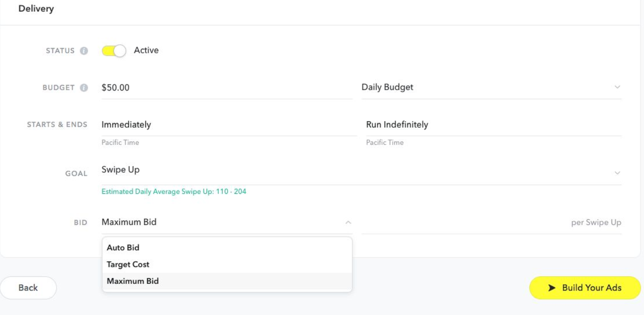Viewport: 644px width, 315px height.
Task: Expand the Goal dropdown chevron
Action: pyautogui.click(x=617, y=173)
